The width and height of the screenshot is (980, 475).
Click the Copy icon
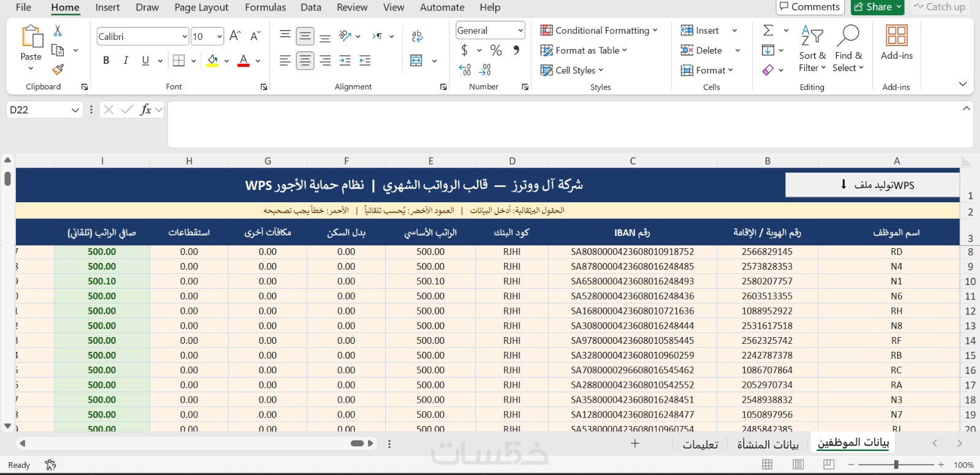point(58,50)
